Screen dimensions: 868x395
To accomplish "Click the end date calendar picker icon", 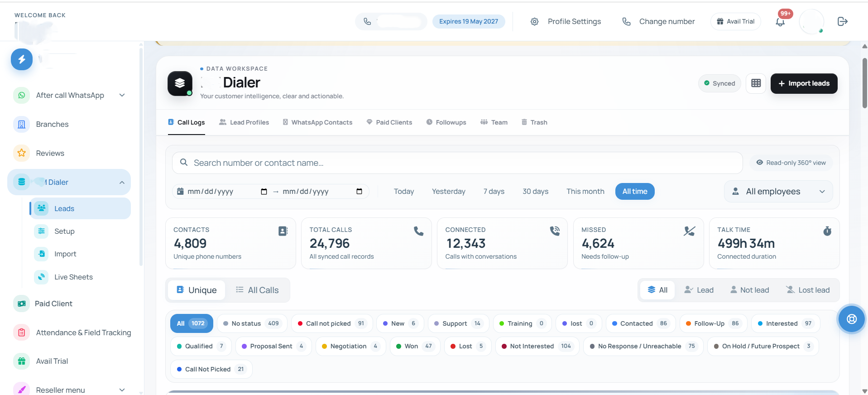I will point(359,192).
